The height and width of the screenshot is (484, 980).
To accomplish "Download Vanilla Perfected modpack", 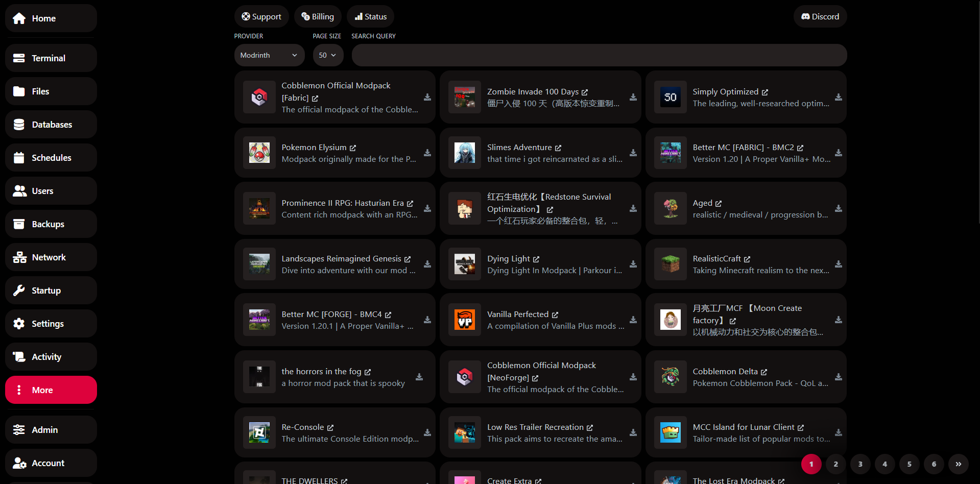I will point(633,320).
